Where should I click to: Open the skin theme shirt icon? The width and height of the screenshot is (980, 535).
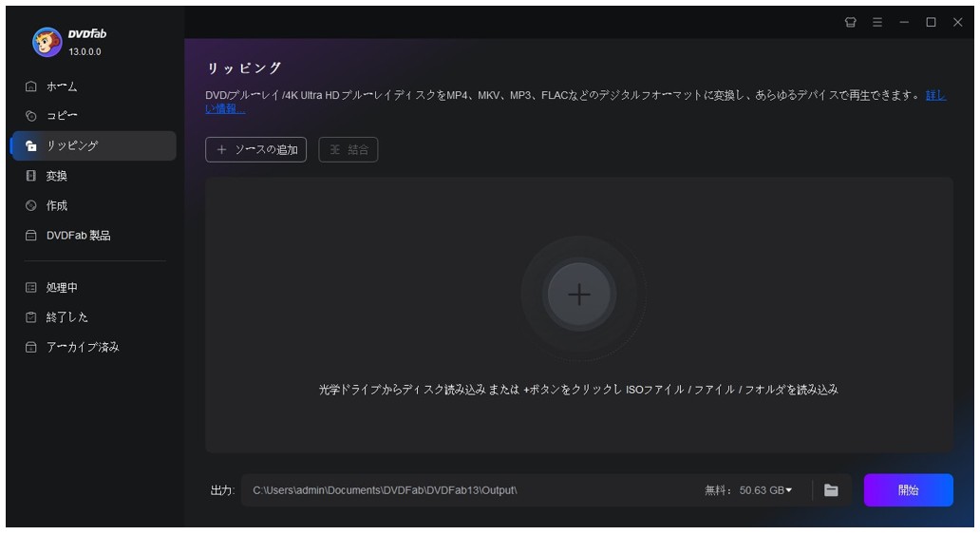click(x=850, y=22)
